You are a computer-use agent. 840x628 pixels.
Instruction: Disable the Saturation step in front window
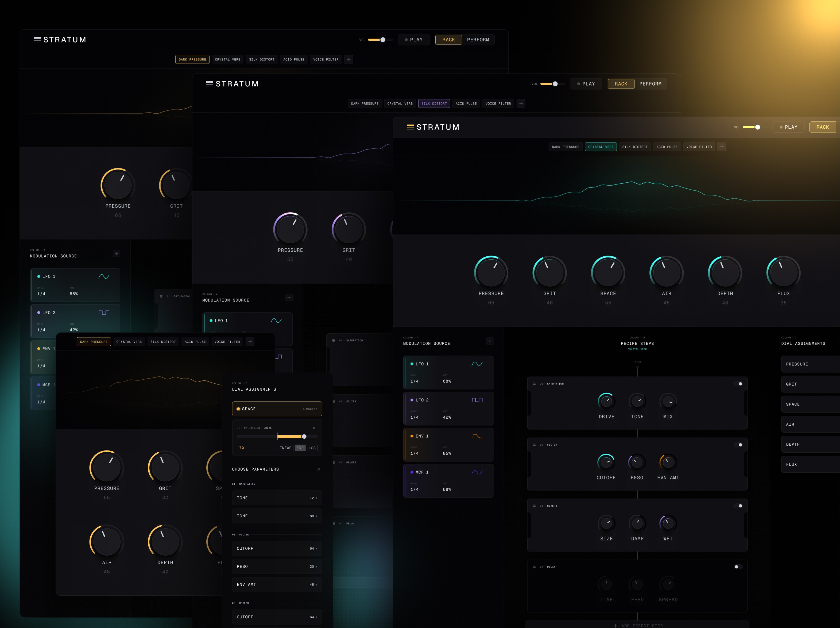[x=738, y=384]
